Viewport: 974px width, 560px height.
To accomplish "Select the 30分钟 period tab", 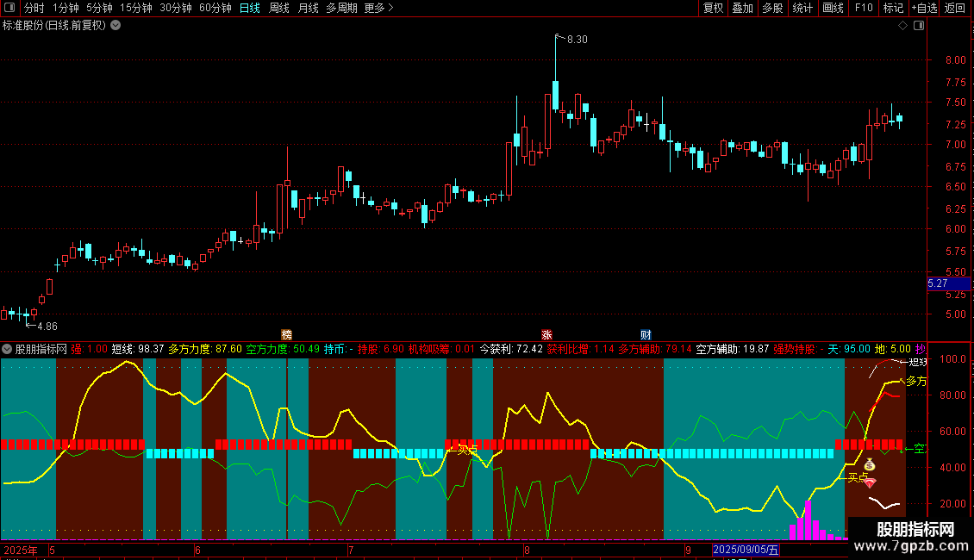I will [x=176, y=8].
